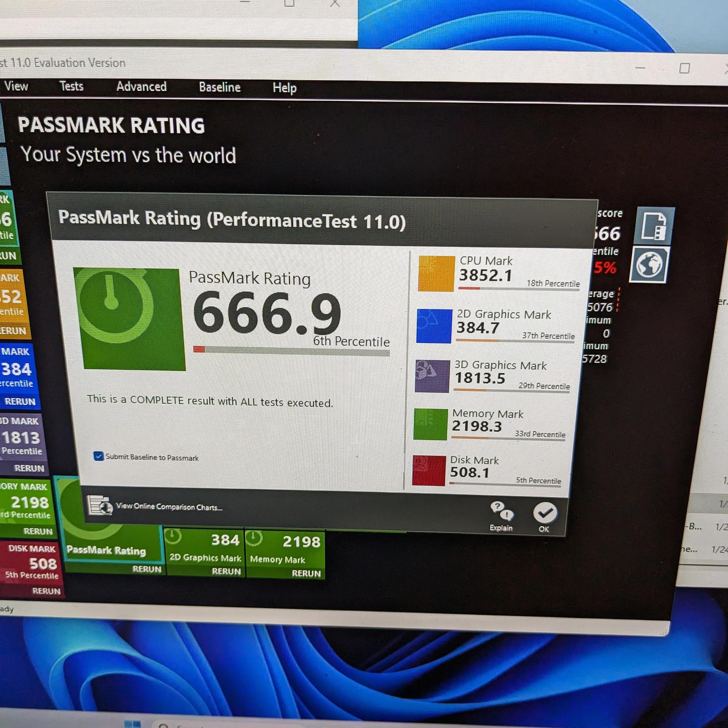Viewport: 728px width, 728px height.
Task: Click the red Disk Mark icon
Action: (429, 471)
